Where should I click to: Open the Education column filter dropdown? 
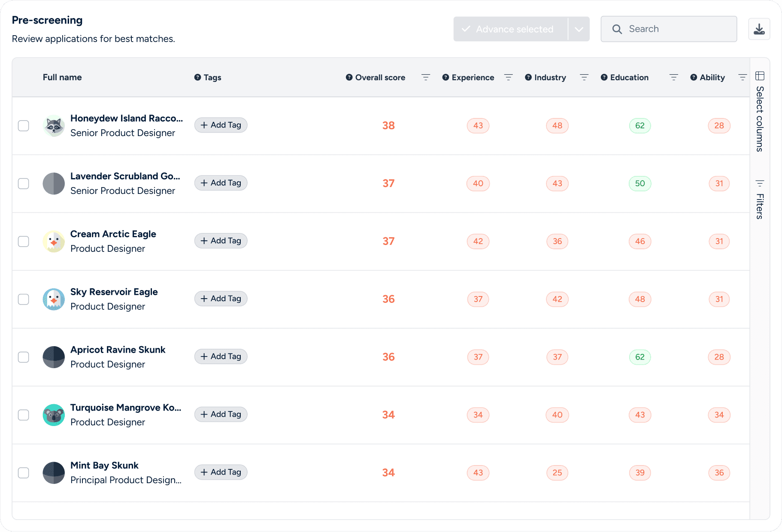674,77
